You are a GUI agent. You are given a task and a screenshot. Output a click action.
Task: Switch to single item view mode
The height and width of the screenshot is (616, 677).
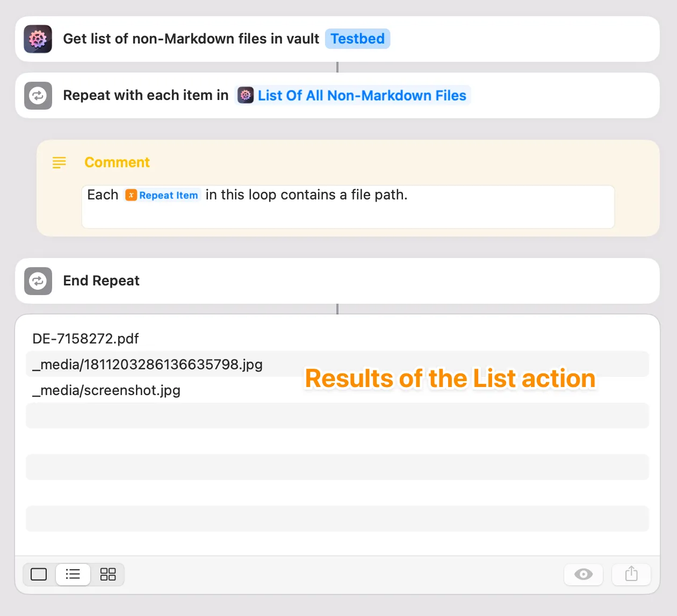coord(38,575)
